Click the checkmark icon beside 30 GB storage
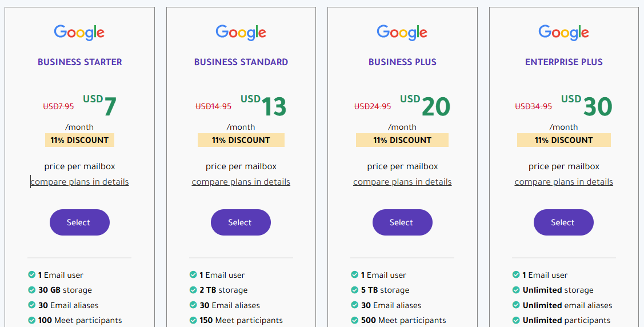This screenshot has width=644, height=327. point(31,290)
